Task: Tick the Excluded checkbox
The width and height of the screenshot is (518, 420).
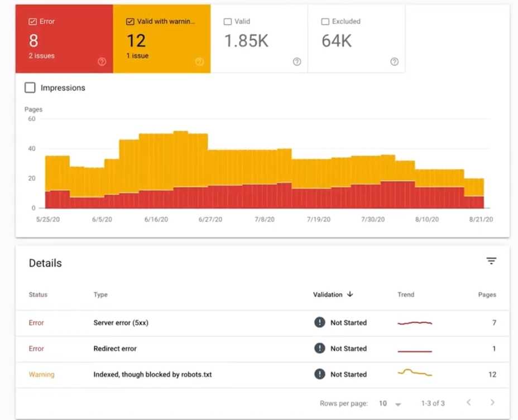Action: pos(325,22)
